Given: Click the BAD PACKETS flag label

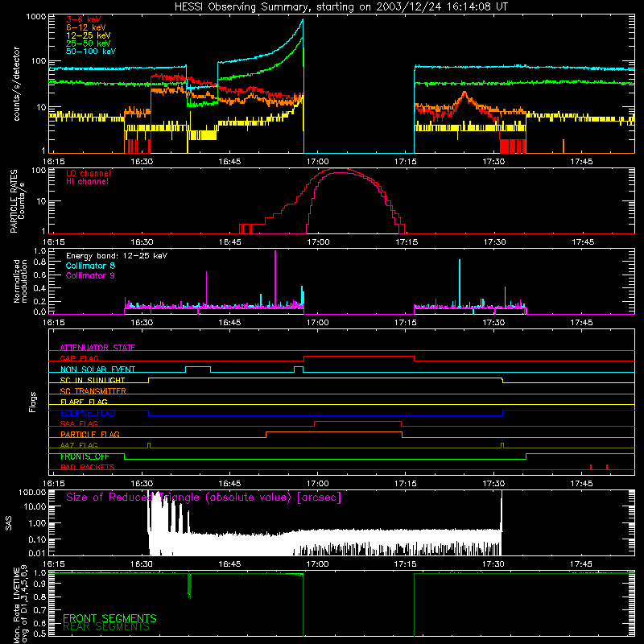Looking at the screenshot, I should click(88, 467).
